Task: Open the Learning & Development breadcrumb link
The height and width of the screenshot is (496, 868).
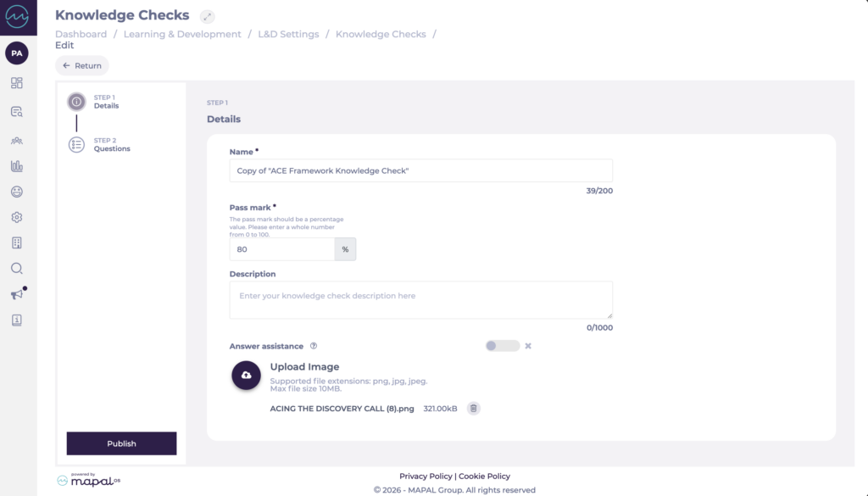Action: (x=182, y=34)
